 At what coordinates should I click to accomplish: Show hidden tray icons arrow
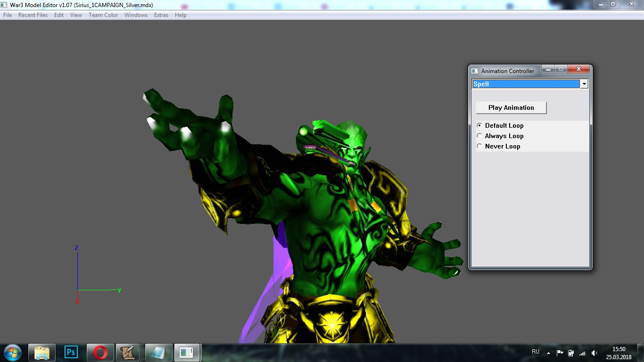[x=548, y=353]
